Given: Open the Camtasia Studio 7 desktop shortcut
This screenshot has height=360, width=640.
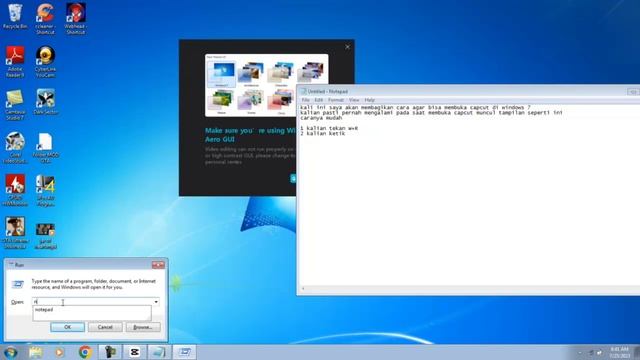Looking at the screenshot, I should click(x=15, y=105).
